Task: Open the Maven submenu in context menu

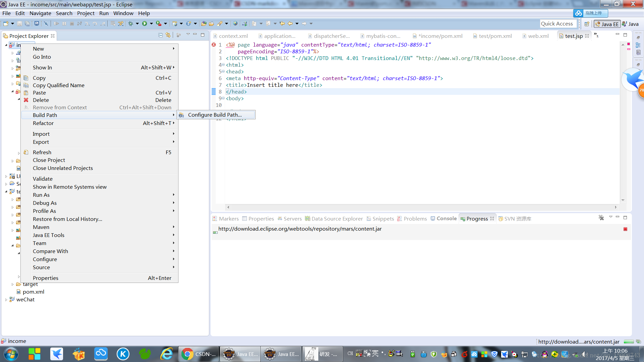Action: pos(100,227)
